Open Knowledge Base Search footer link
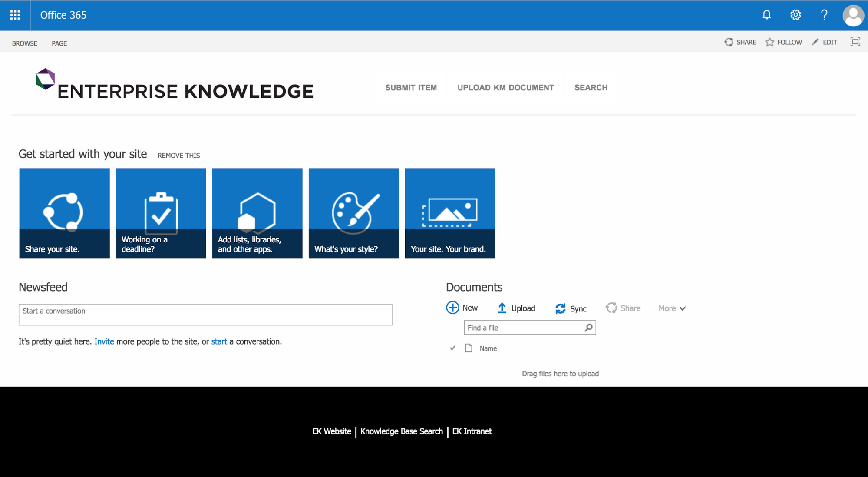The width and height of the screenshot is (868, 477). click(x=402, y=431)
